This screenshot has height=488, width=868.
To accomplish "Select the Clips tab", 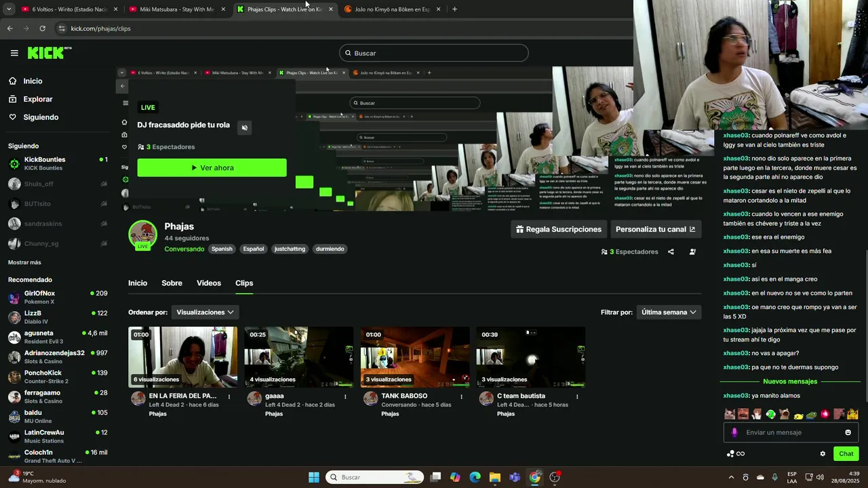I will [244, 283].
